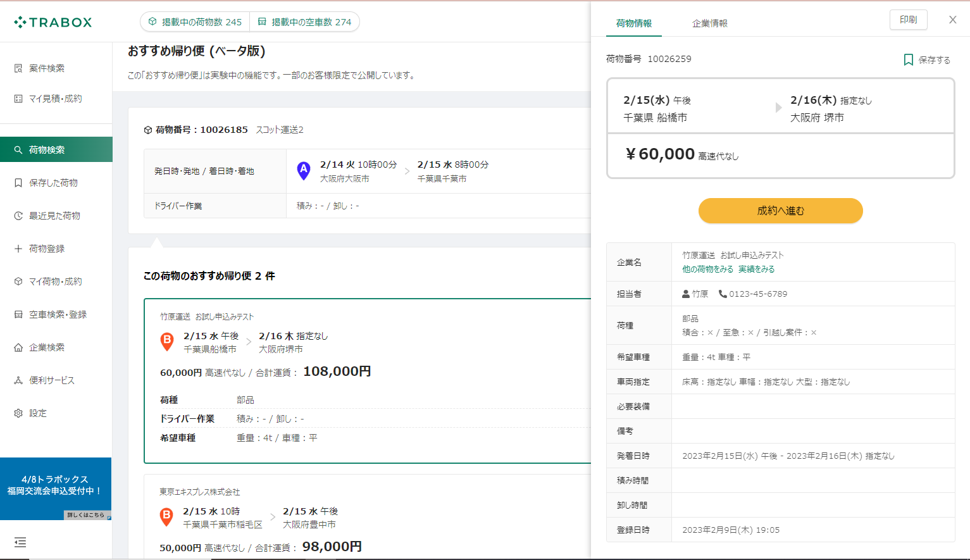970x560 pixels.
Task: Click the スコット運送2 company name
Action: pos(280,130)
